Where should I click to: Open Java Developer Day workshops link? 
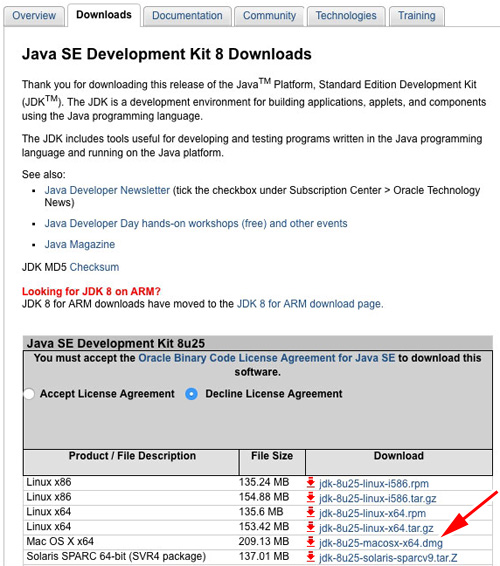point(196,223)
